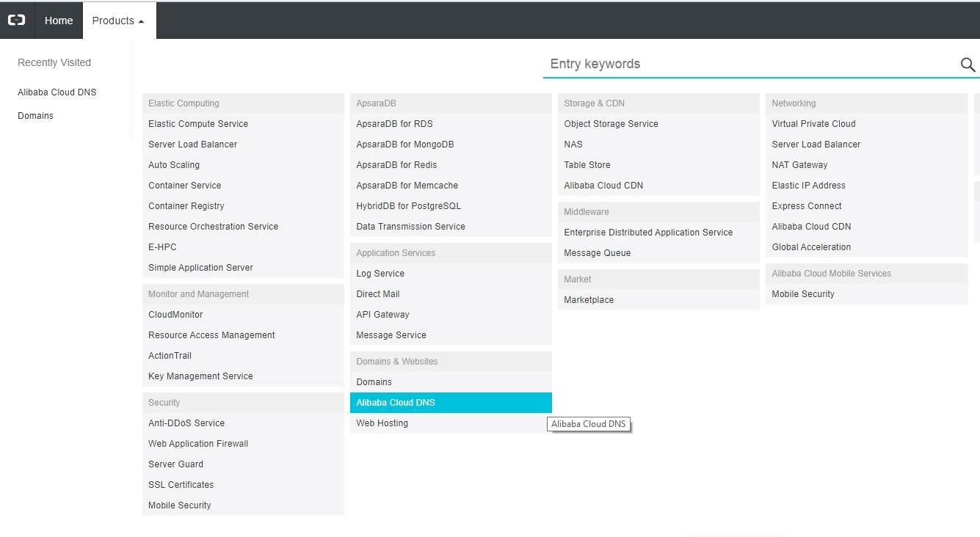Open E-HPC product
Image resolution: width=980 pixels, height=537 pixels.
click(x=243, y=247)
